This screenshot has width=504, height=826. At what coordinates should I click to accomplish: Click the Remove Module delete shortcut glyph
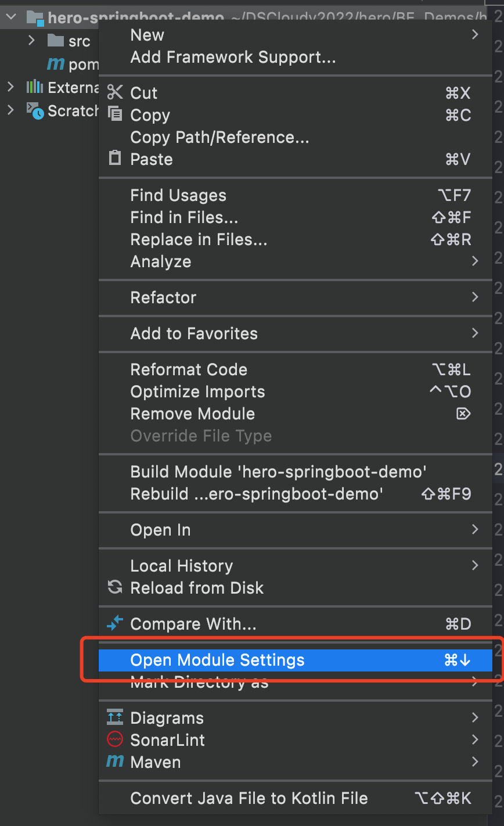[463, 414]
